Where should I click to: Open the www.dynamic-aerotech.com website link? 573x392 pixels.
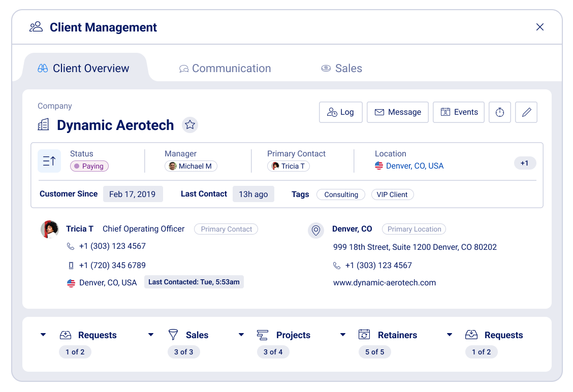point(385,283)
